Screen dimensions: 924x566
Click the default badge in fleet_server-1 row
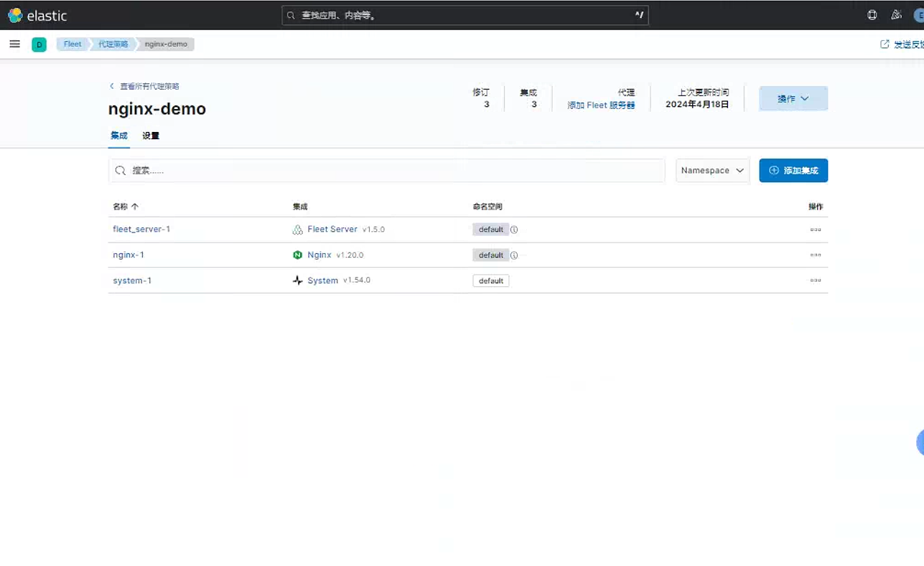point(491,230)
